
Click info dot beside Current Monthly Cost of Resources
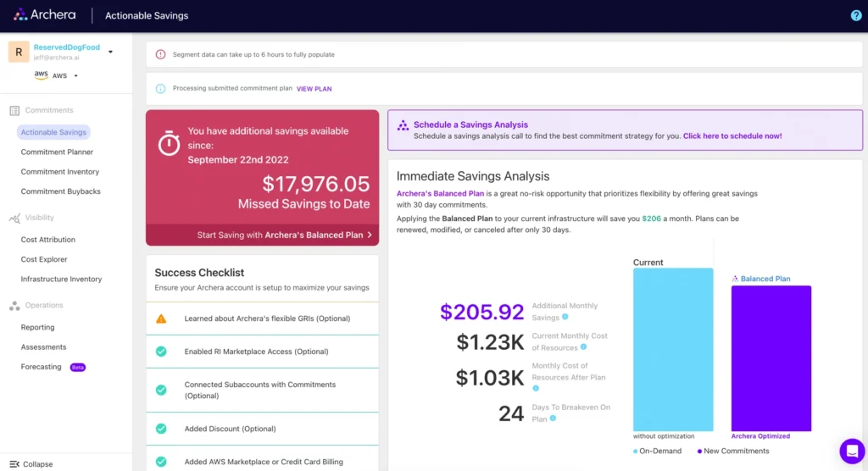(x=583, y=347)
